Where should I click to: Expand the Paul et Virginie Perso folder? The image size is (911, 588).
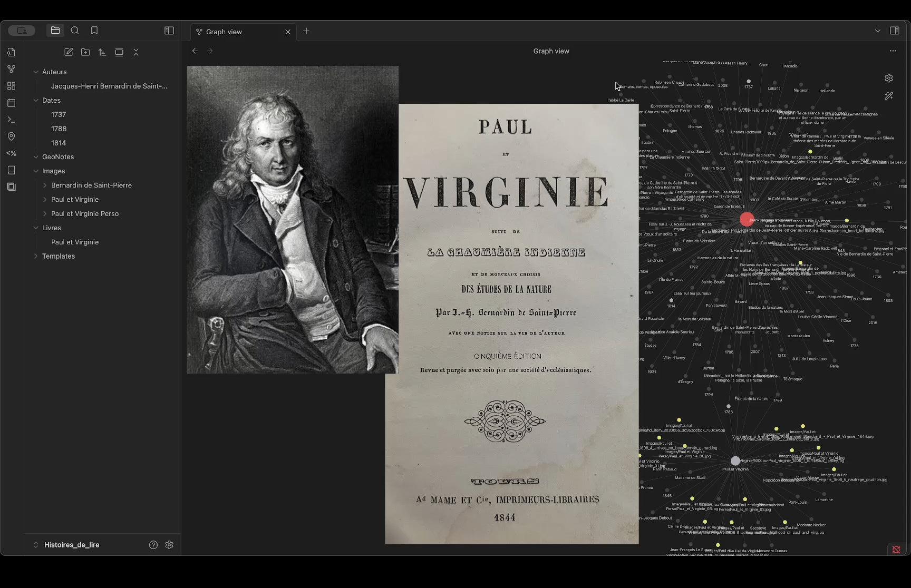[x=45, y=214]
